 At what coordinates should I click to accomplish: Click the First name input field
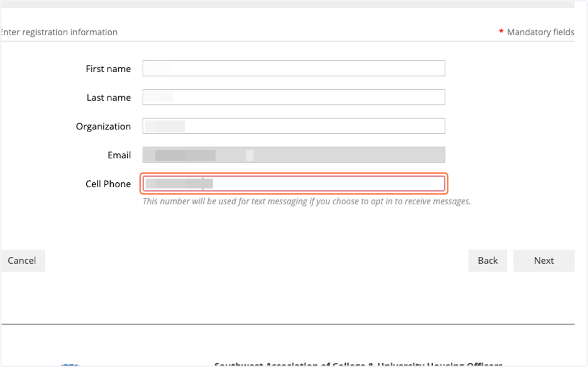294,69
